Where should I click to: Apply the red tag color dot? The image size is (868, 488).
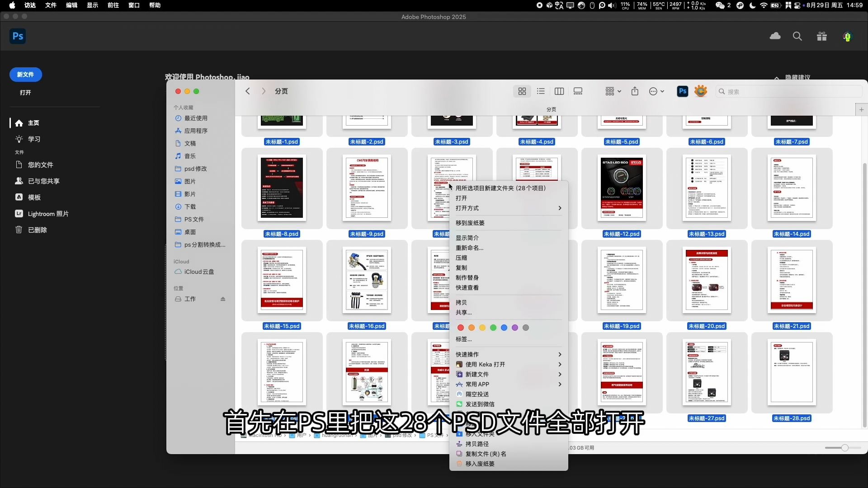(x=461, y=328)
